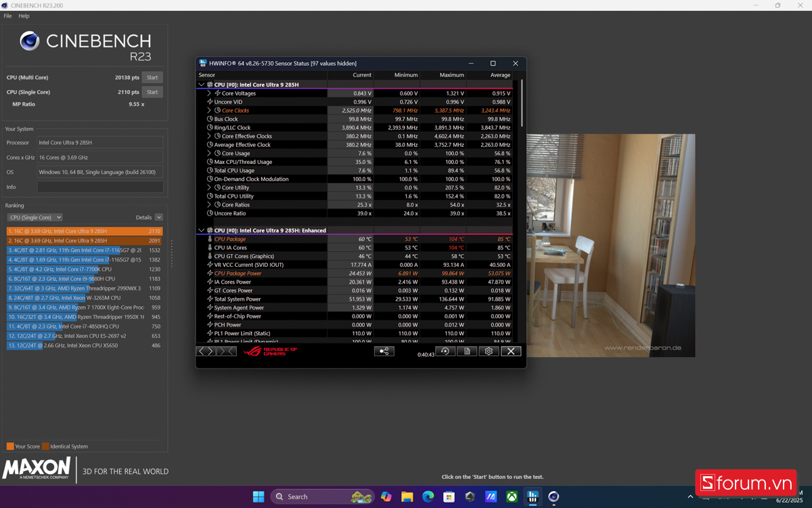Click the HWiNFO sensor list scrollbar

pyautogui.click(x=522, y=103)
